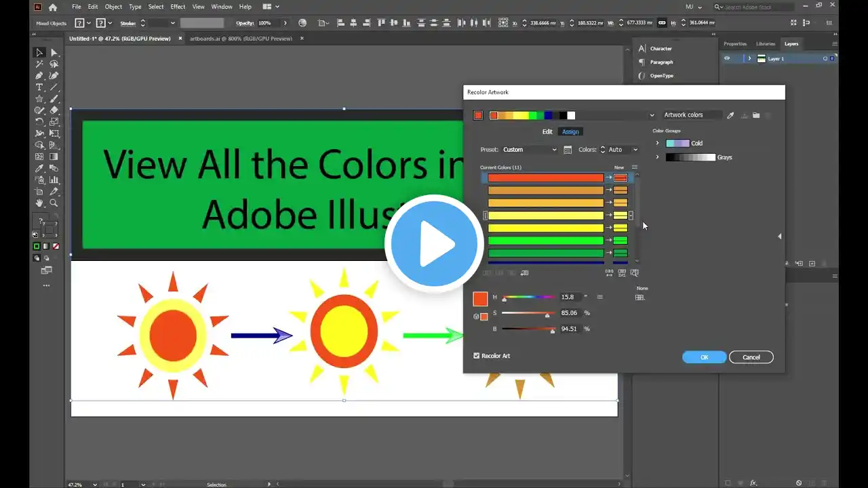This screenshot has width=868, height=488.
Task: Expand the Grays color group
Action: [x=657, y=157]
